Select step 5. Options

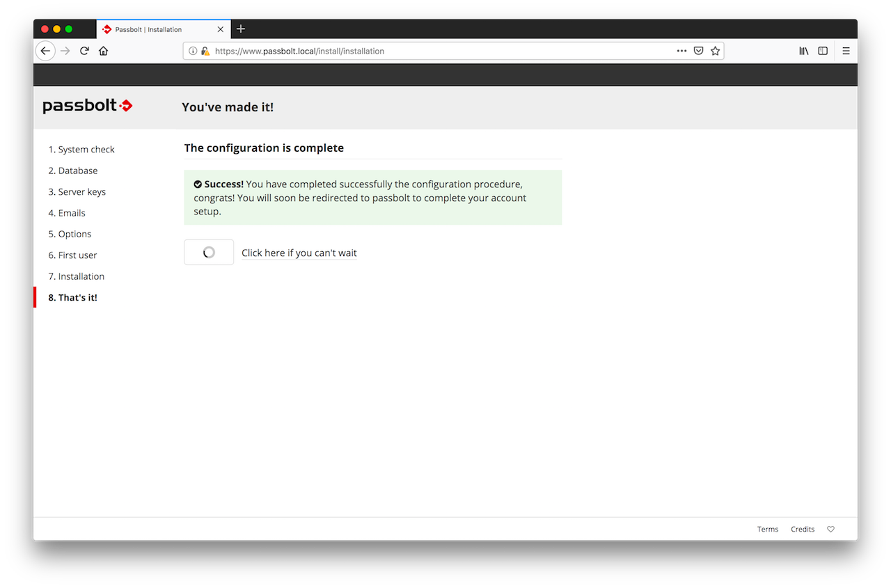point(70,234)
